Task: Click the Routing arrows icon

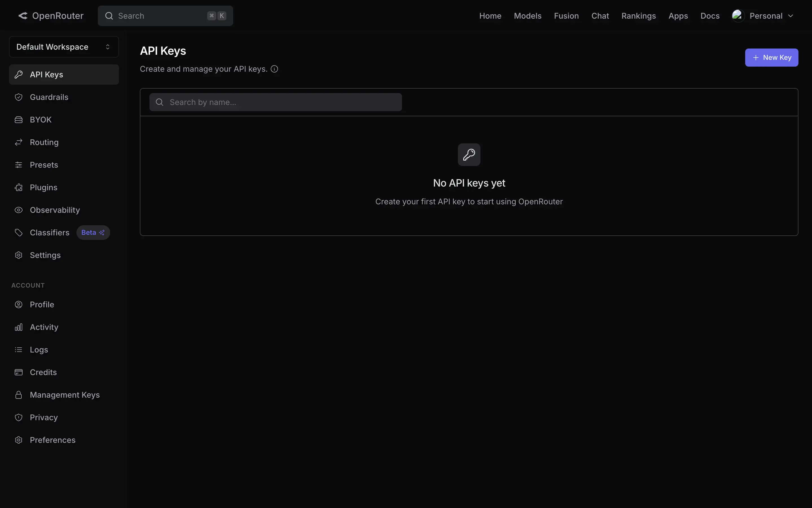Action: pos(19,142)
